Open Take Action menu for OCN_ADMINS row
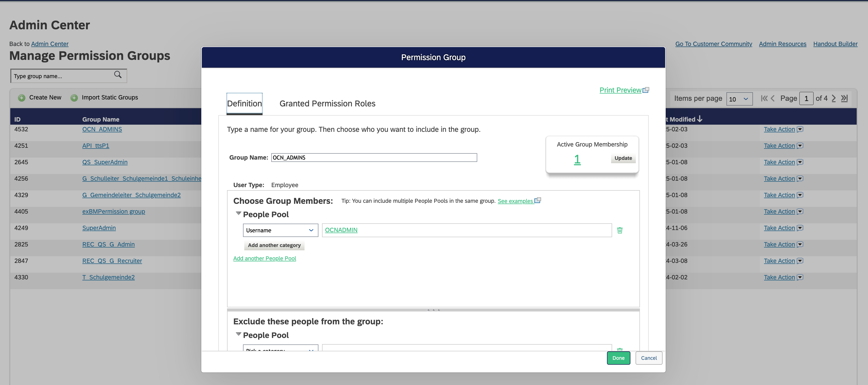The height and width of the screenshot is (385, 868). [800, 129]
